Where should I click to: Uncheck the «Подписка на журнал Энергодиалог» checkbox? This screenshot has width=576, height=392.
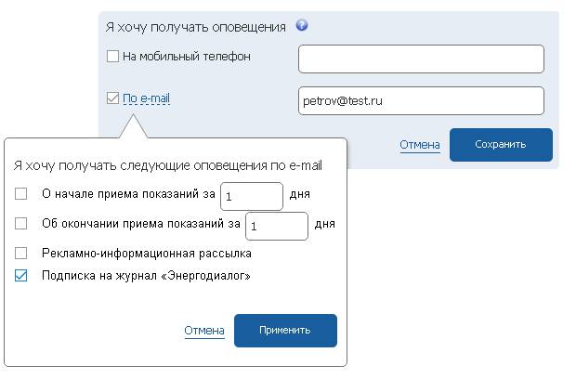click(x=21, y=276)
